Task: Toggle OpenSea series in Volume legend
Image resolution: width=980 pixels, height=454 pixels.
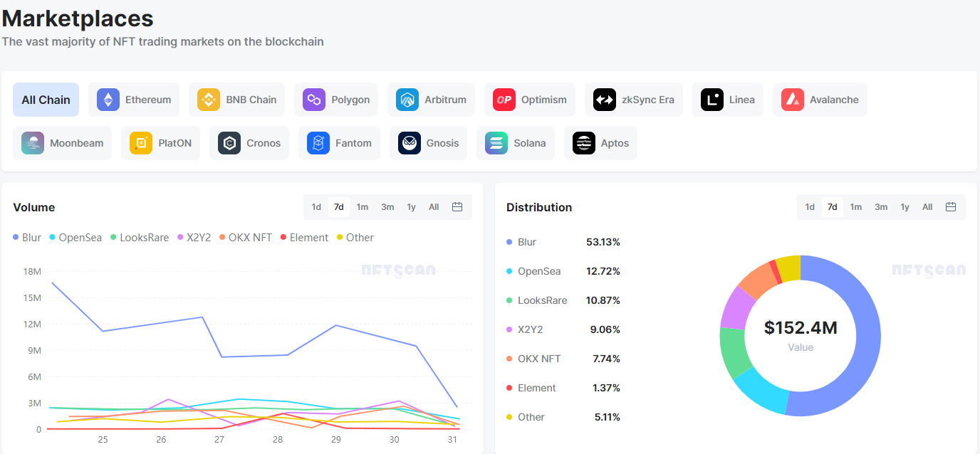Action: tap(75, 238)
